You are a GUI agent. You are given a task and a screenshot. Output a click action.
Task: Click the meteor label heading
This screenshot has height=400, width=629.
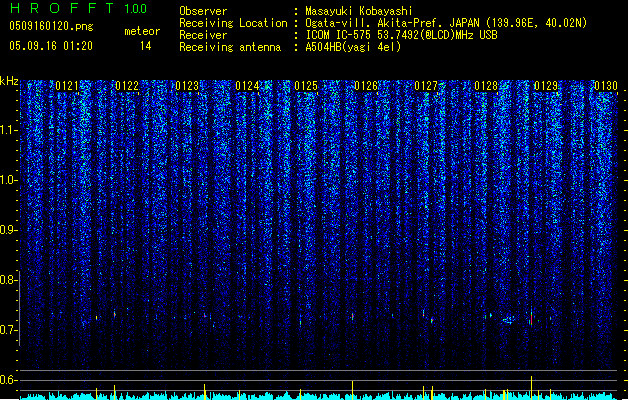(x=142, y=31)
